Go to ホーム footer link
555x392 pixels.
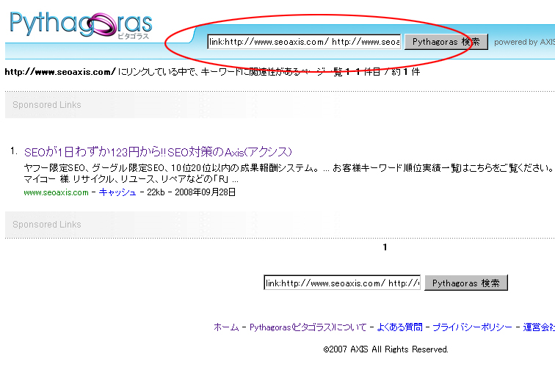226,327
